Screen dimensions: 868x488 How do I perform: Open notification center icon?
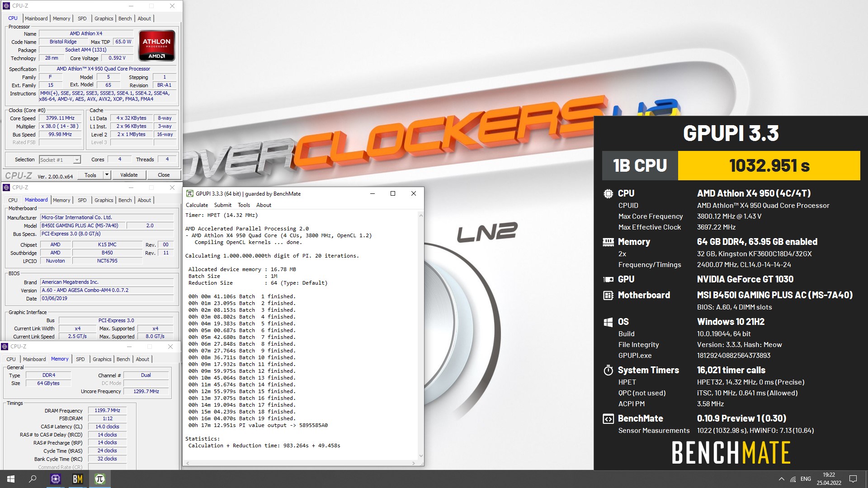[853, 479]
